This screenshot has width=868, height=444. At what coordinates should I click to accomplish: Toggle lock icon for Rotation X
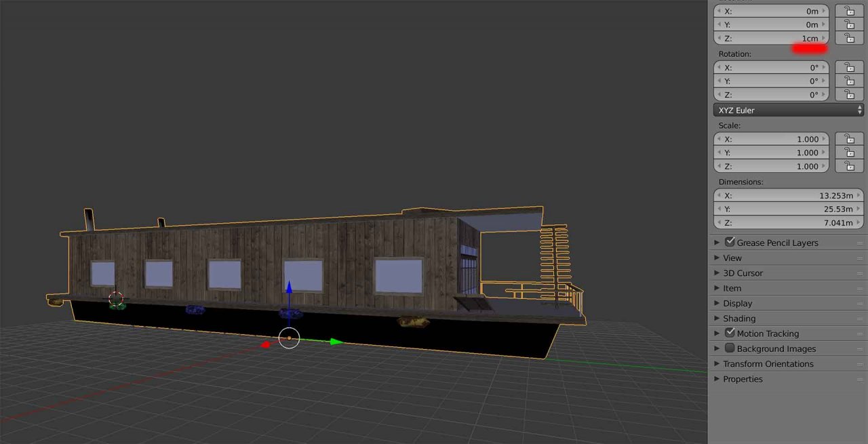(849, 67)
